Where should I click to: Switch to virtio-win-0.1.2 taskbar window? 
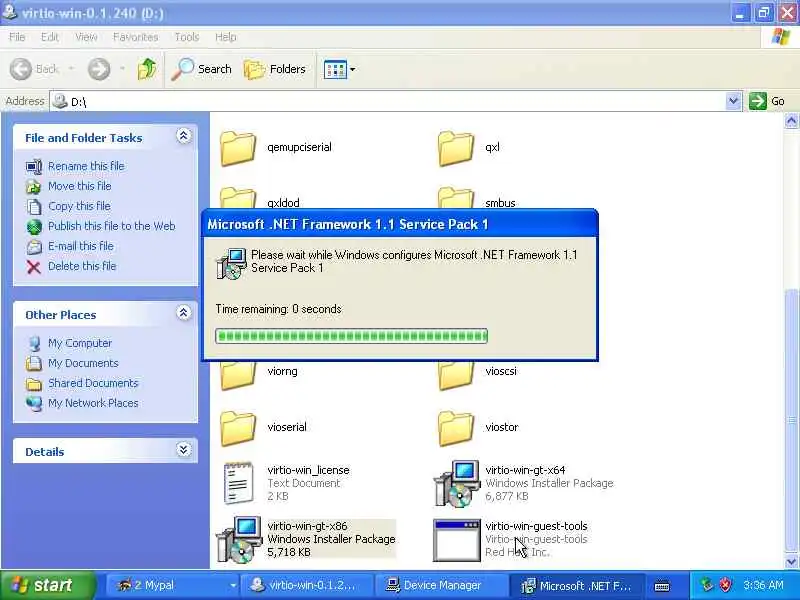pyautogui.click(x=307, y=585)
